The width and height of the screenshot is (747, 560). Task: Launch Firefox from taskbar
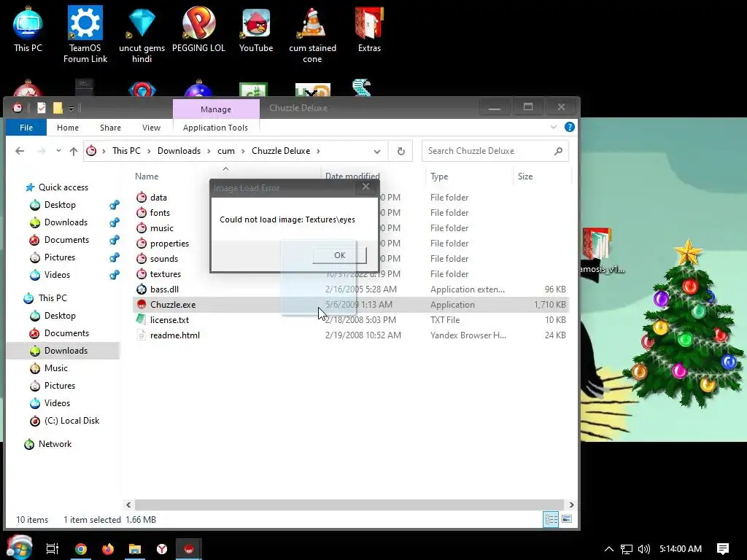[108, 549]
